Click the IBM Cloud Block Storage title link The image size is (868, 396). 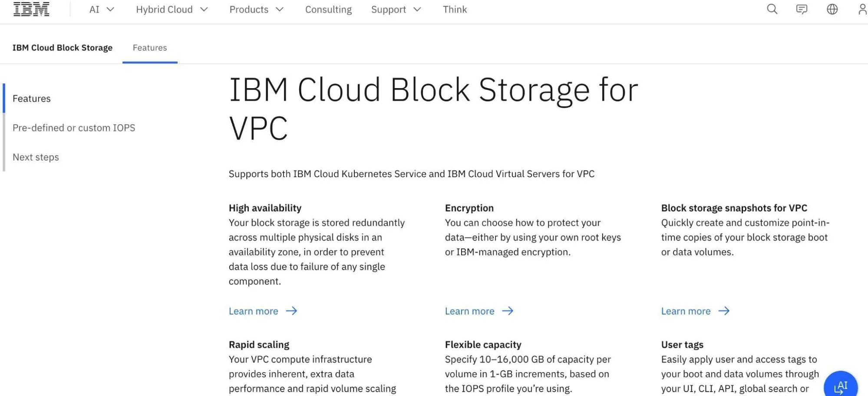pos(63,48)
